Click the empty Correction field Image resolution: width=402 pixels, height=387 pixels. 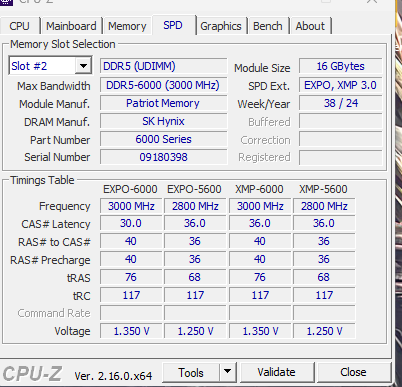340,139
